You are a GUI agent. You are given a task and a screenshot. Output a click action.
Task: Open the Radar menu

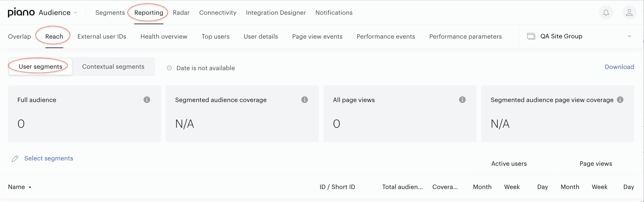[181, 13]
